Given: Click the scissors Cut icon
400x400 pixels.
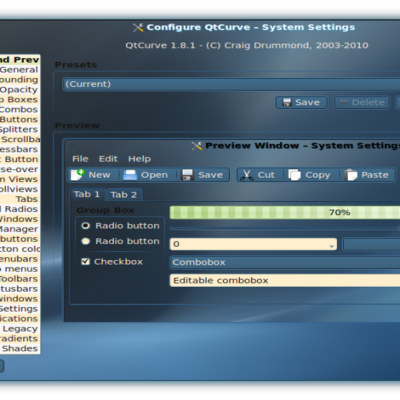Looking at the screenshot, I should (246, 175).
